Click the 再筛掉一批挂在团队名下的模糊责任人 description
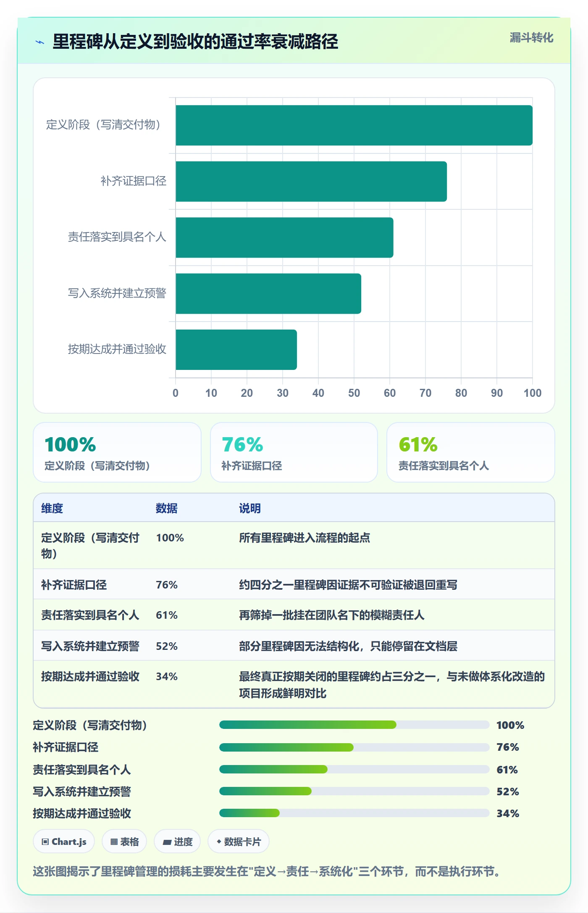This screenshot has width=588, height=913. point(332,615)
